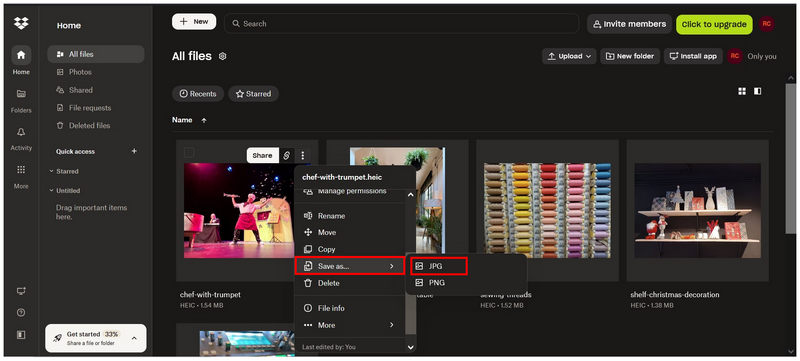This screenshot has height=361, width=800.
Task: Open File requests in sidebar
Action: [x=96, y=108]
